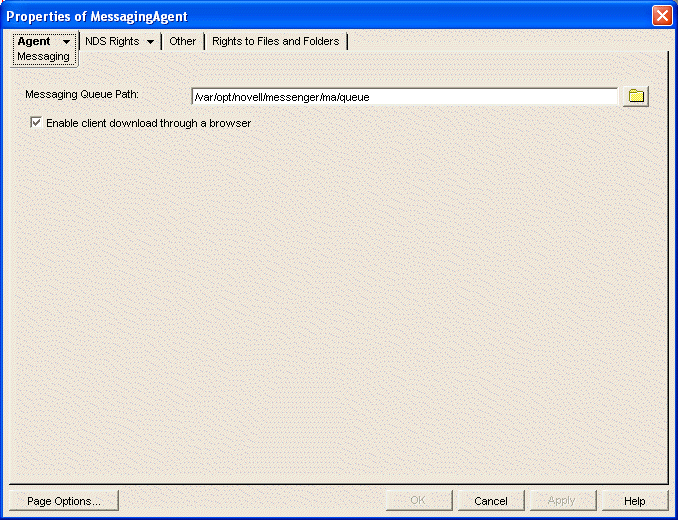
Task: Click inside the Messaging Queue Path field
Action: [403, 97]
